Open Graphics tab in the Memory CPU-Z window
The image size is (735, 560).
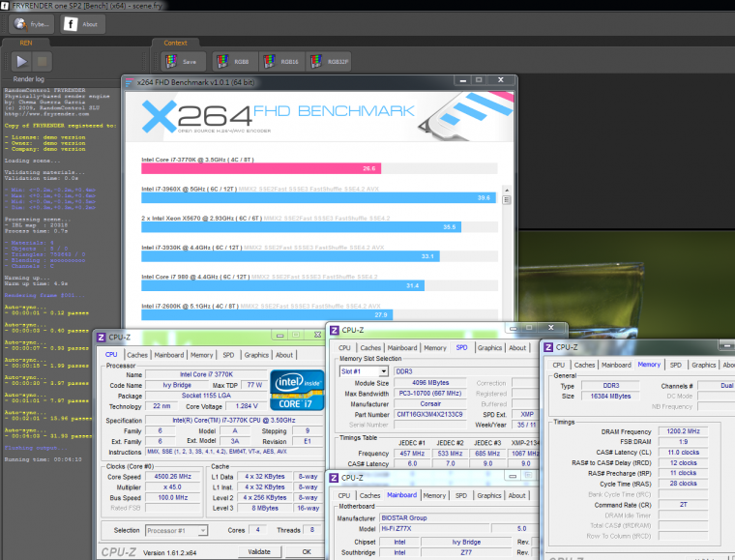coord(703,365)
